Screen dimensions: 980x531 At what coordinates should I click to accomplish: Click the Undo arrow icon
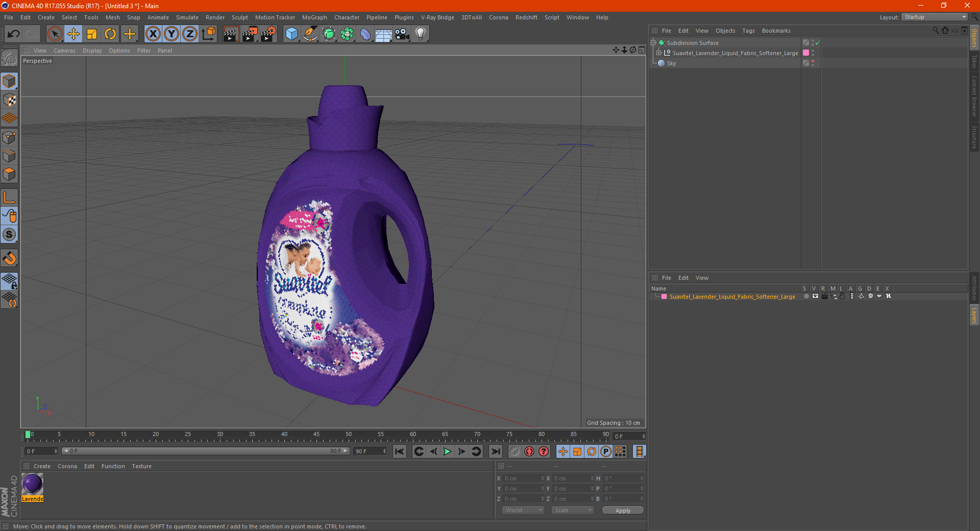click(14, 34)
